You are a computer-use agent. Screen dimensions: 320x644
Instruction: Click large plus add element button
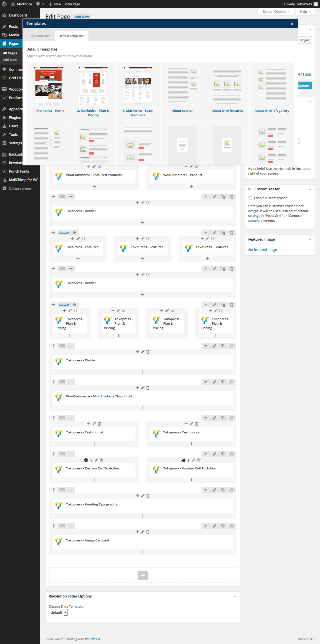(x=143, y=575)
